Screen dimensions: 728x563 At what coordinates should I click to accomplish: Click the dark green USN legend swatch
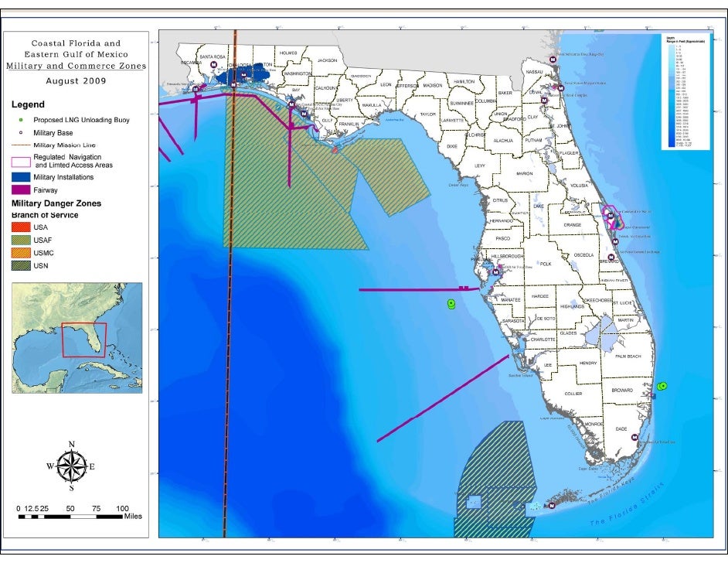point(21,266)
